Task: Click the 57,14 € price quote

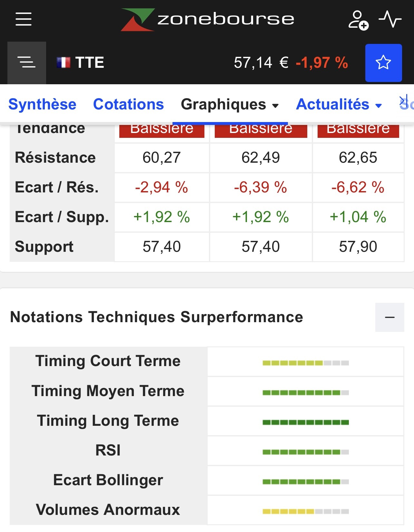Action: (x=261, y=63)
